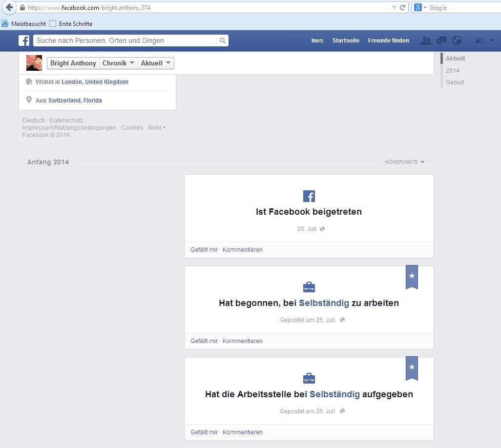Open the Höhepunkte filter dropdown
This screenshot has width=501, height=448.
(x=404, y=162)
